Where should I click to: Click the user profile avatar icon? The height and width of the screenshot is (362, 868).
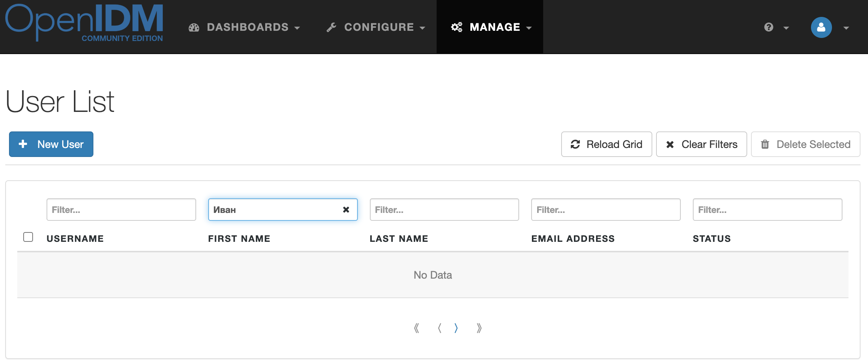[x=821, y=27]
